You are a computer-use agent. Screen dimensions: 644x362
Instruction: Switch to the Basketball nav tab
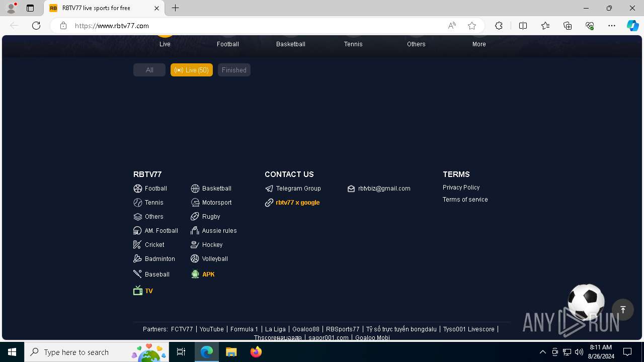(291, 44)
